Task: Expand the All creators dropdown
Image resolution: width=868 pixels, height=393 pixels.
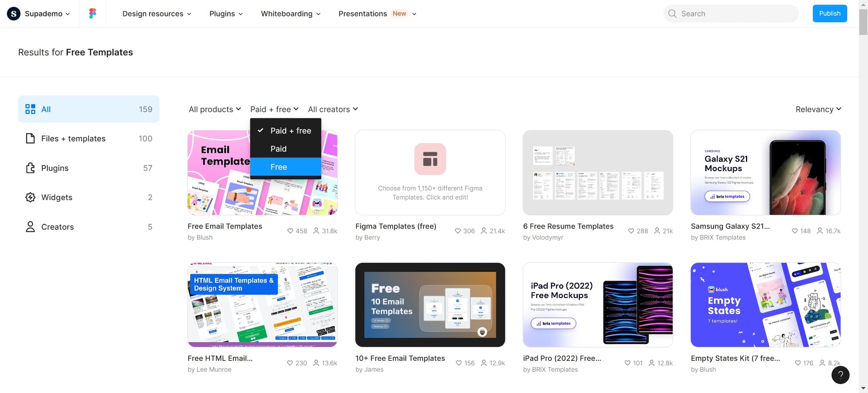Action: pos(333,109)
